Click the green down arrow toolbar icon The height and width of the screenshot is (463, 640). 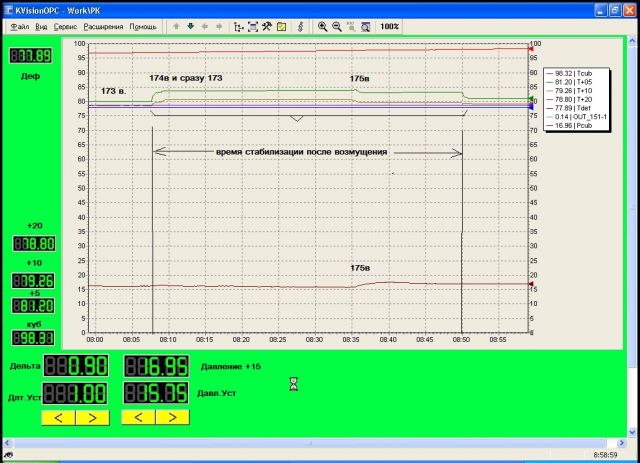pyautogui.click(x=191, y=26)
